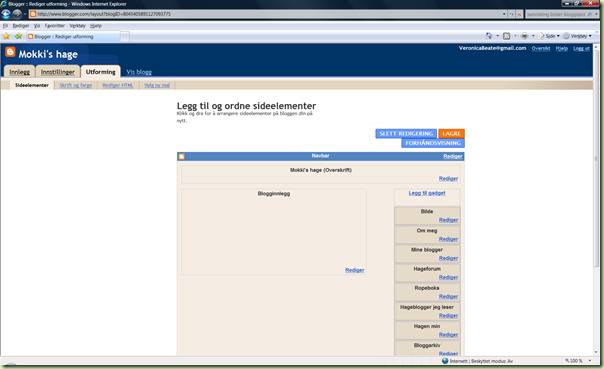Open the Skrift og farge link
Viewport: 604px width, 369px height.
pyautogui.click(x=76, y=85)
